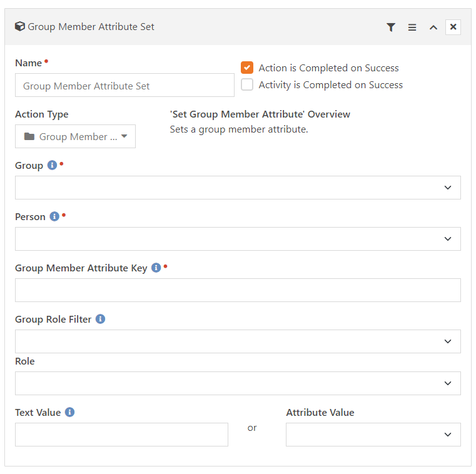Screen dimensions: 476x474
Task: Click the reorder bars icon in header
Action: [x=412, y=28]
